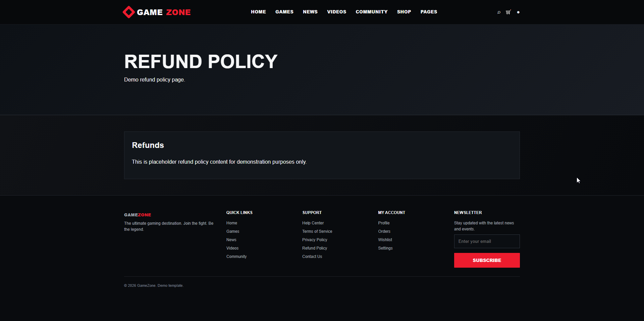
Task: Open the shopping cart icon
Action: [x=508, y=12]
